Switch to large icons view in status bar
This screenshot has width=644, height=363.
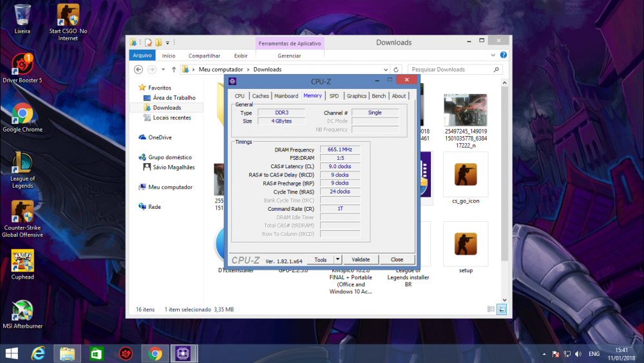click(502, 309)
